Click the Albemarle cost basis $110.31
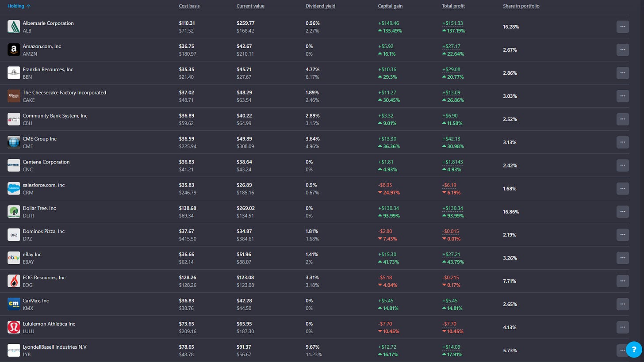 tap(188, 23)
